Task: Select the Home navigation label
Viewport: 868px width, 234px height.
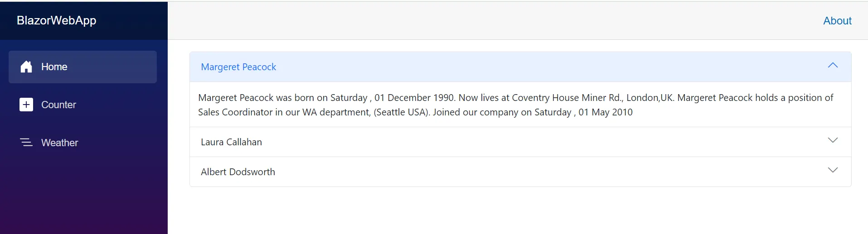Action: (x=54, y=67)
